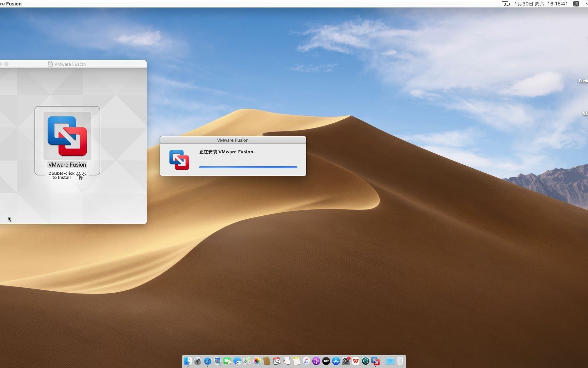Click the 'VMware Fusion' label under installer icon
This screenshot has width=588, height=368.
click(67, 165)
